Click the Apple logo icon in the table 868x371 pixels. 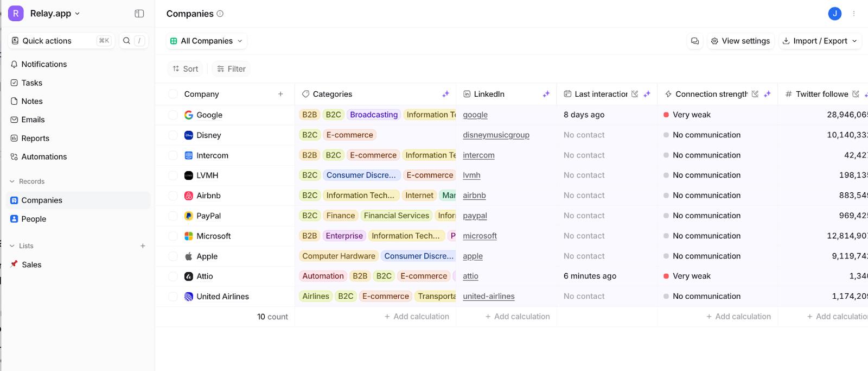pyautogui.click(x=189, y=256)
